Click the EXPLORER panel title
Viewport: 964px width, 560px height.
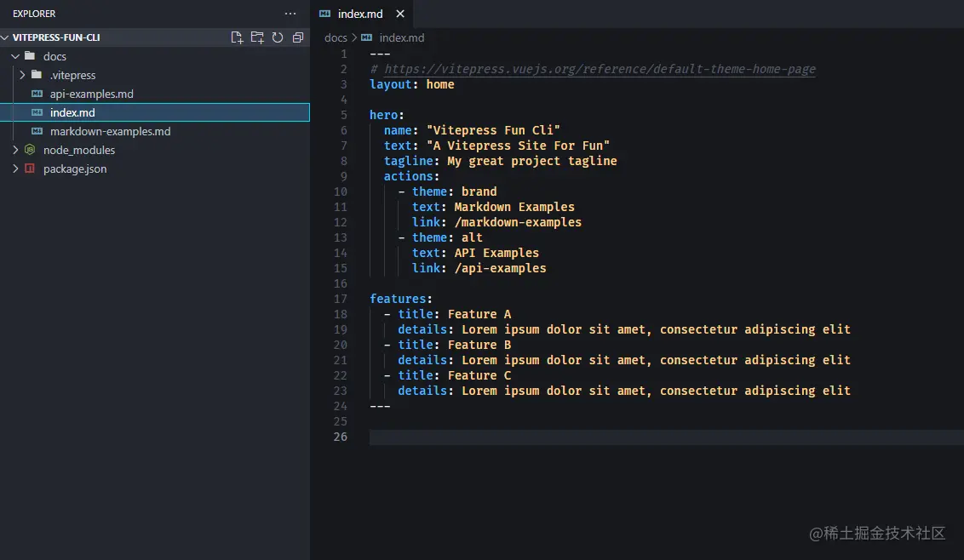click(34, 14)
